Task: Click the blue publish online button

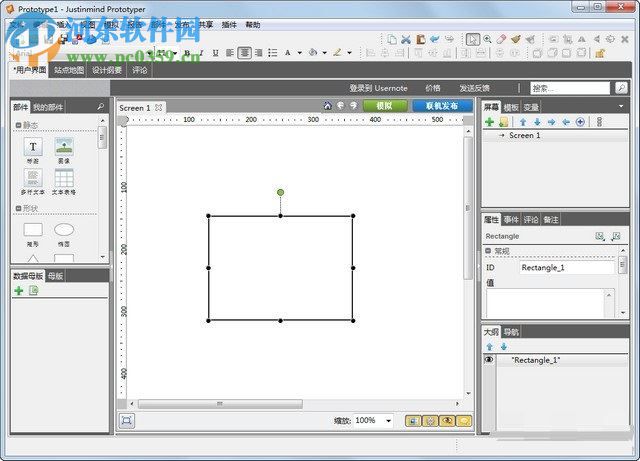Action: click(442, 106)
